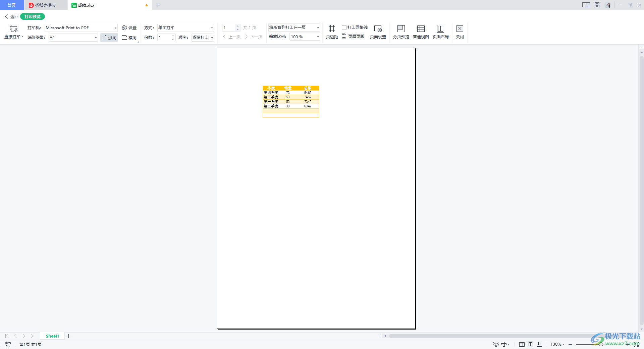Click the status bar macro icon
Viewport: 644px width, 349px height.
8,344
